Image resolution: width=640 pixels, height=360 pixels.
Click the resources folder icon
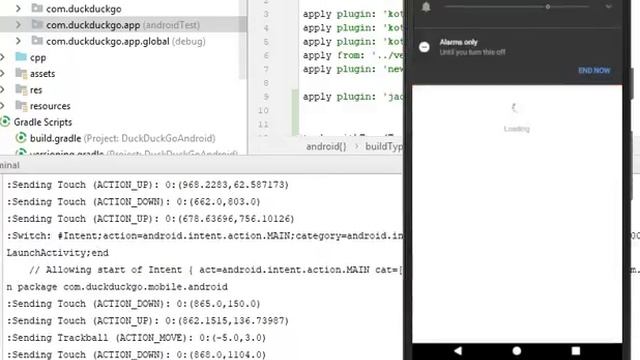coord(21,106)
